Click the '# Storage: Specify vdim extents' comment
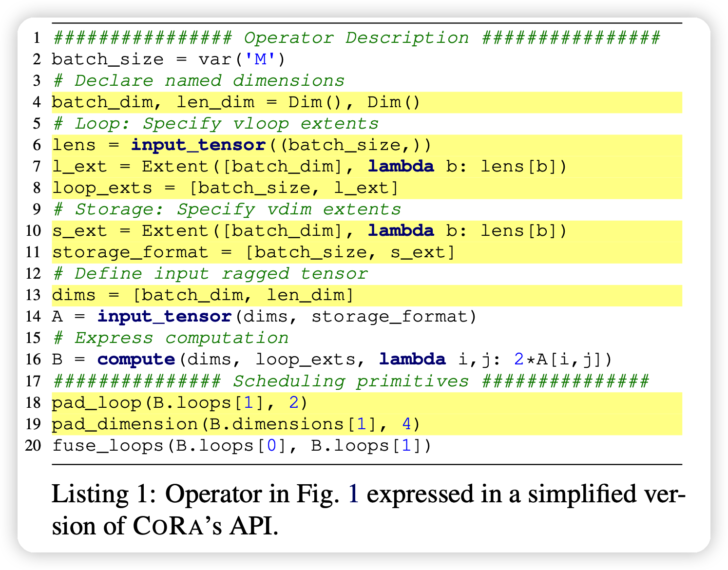Image resolution: width=728 pixels, height=570 pixels. click(227, 209)
